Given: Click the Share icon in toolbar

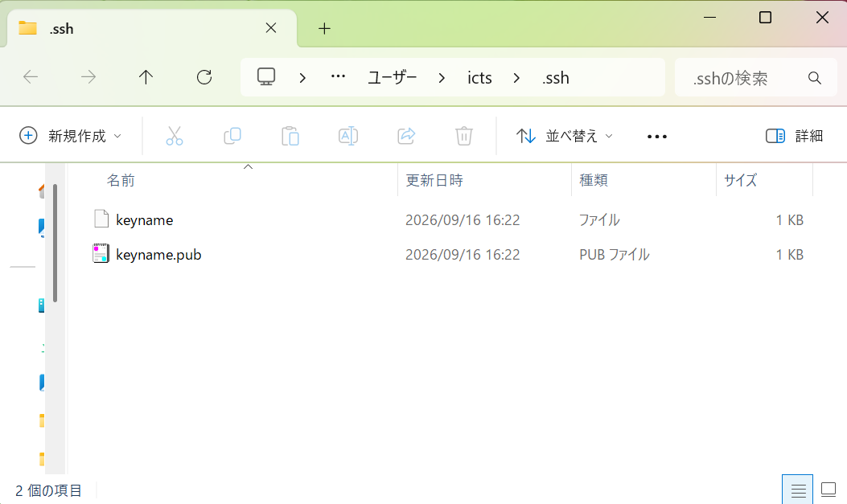Looking at the screenshot, I should (x=406, y=136).
